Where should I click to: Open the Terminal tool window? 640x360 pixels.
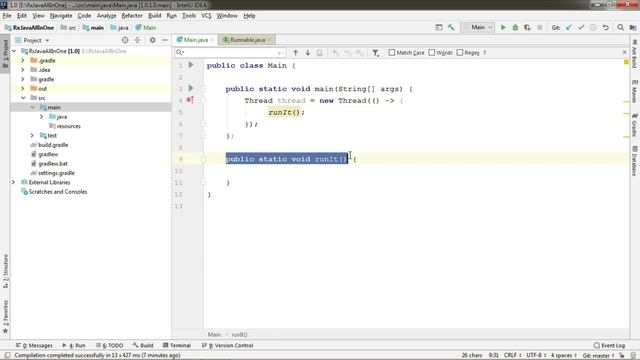177,345
